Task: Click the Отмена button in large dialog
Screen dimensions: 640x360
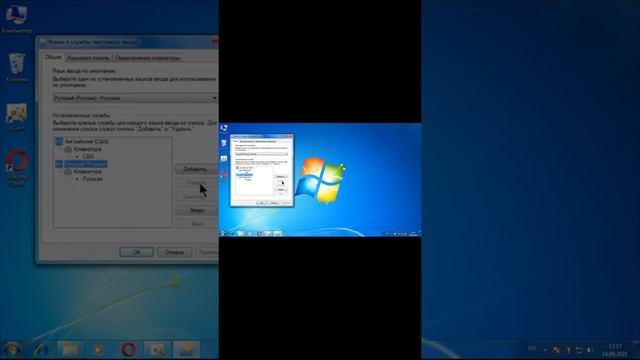Action: [x=174, y=252]
